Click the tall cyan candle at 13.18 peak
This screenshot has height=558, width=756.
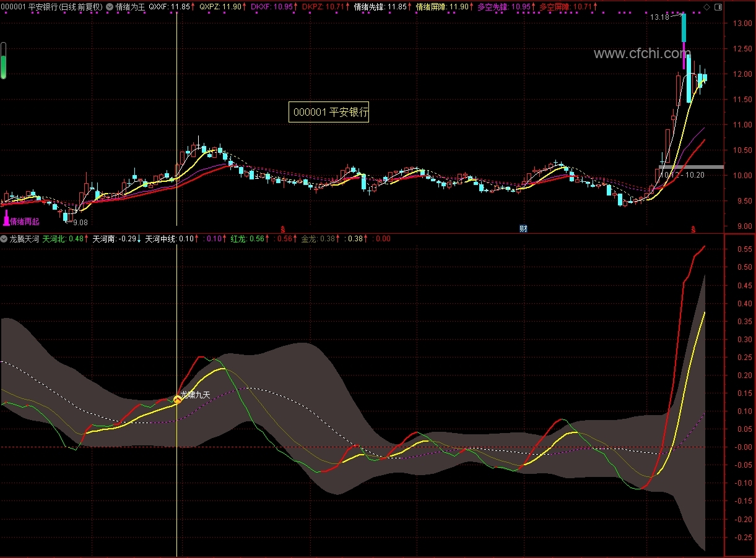pos(684,28)
